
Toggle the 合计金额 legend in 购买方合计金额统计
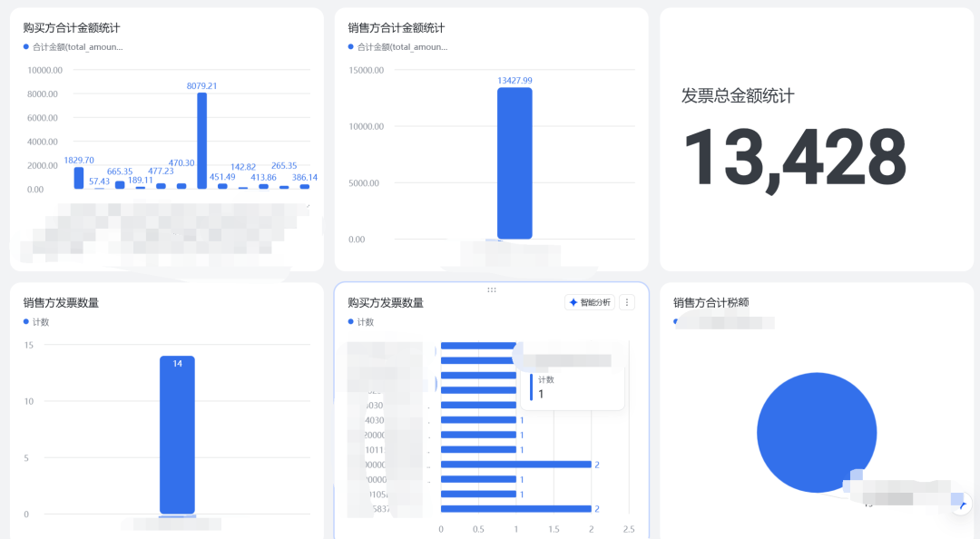pyautogui.click(x=73, y=47)
